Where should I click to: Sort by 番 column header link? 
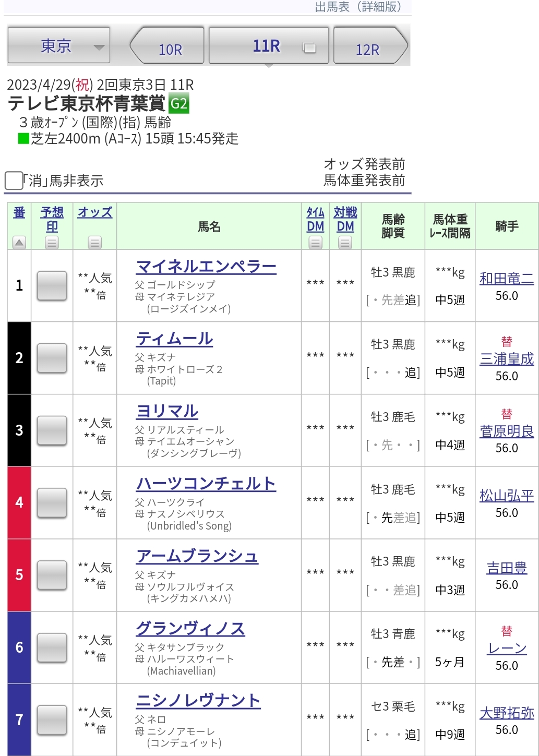[19, 212]
